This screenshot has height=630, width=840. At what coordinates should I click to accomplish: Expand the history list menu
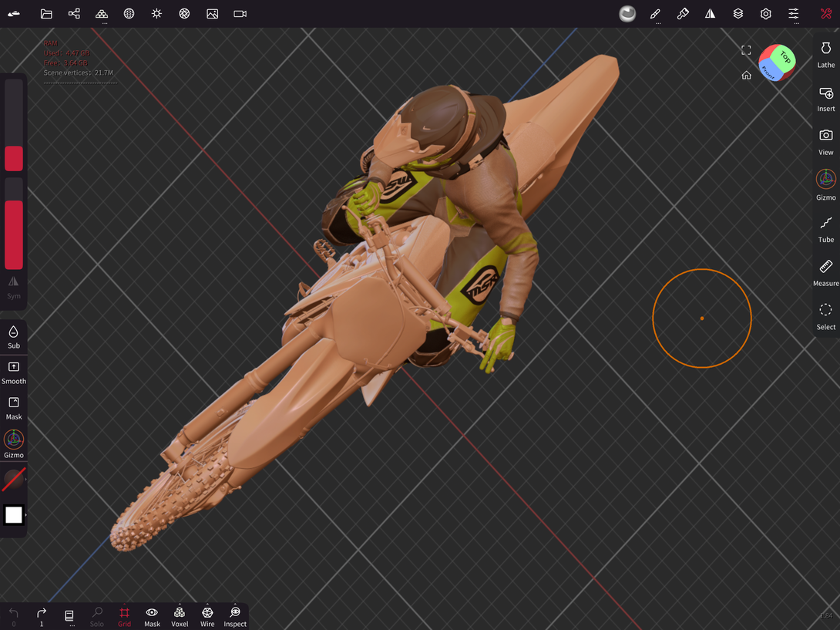(69, 616)
